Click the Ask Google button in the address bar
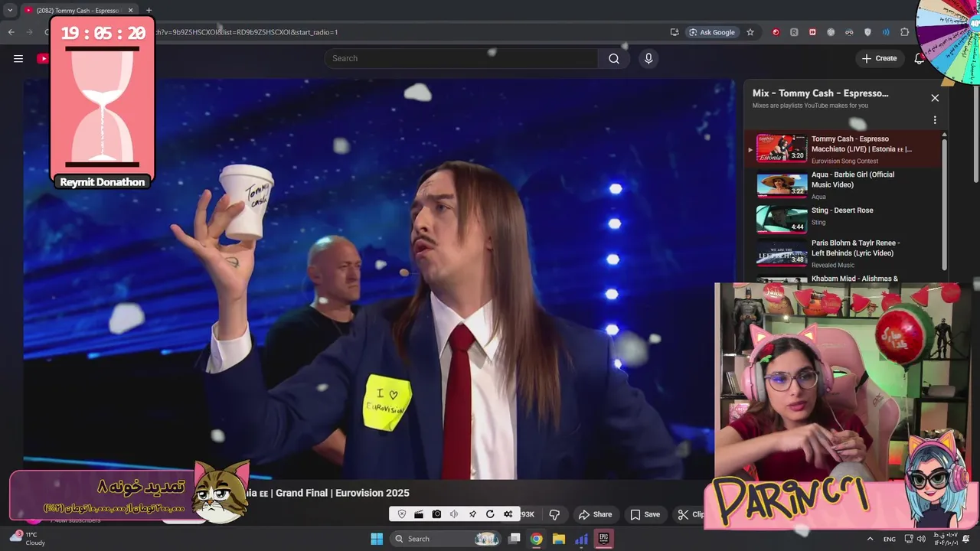The height and width of the screenshot is (551, 980). coord(712,32)
